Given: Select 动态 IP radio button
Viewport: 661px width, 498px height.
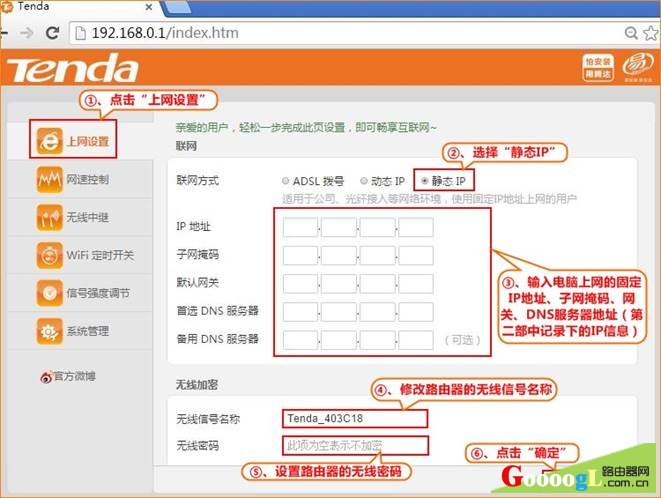Looking at the screenshot, I should click(363, 182).
